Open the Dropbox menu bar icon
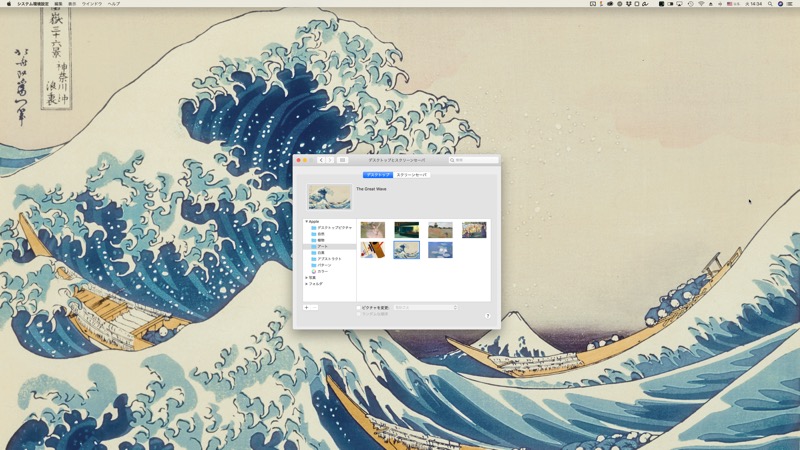800x450 pixels. tap(629, 4)
